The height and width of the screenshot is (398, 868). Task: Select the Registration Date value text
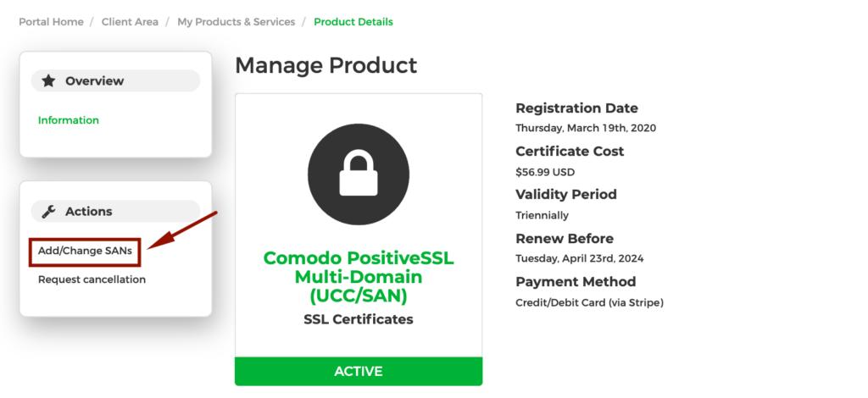point(586,128)
